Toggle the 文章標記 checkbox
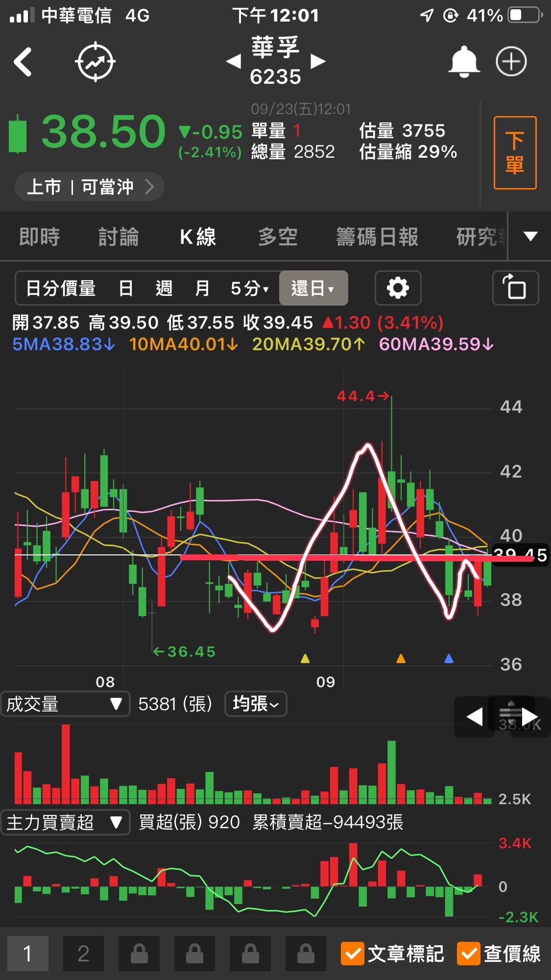 click(353, 954)
